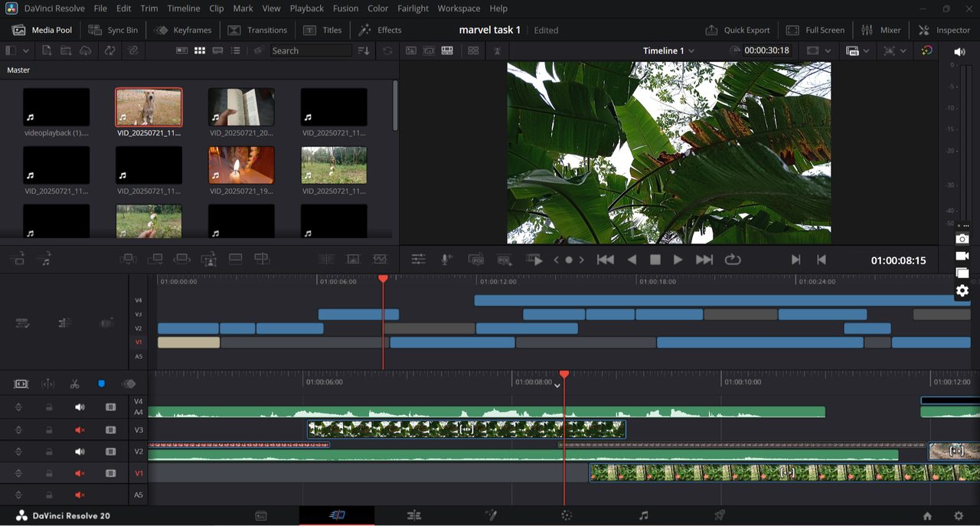Lock track V1
This screenshot has width=980, height=526.
(x=49, y=474)
